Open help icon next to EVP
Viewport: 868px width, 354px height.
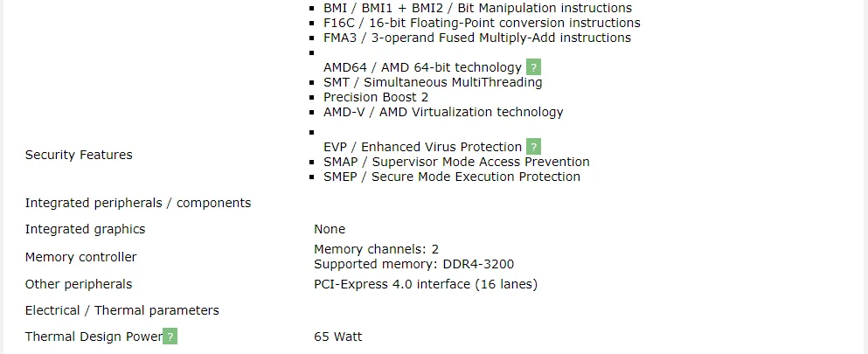(533, 147)
